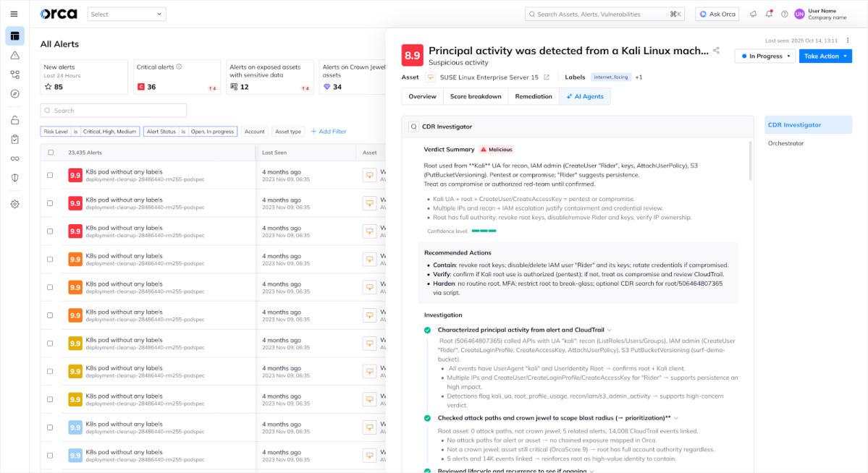The height and width of the screenshot is (473, 868).
Task: Click the Ask Orca button
Action: coord(717,14)
